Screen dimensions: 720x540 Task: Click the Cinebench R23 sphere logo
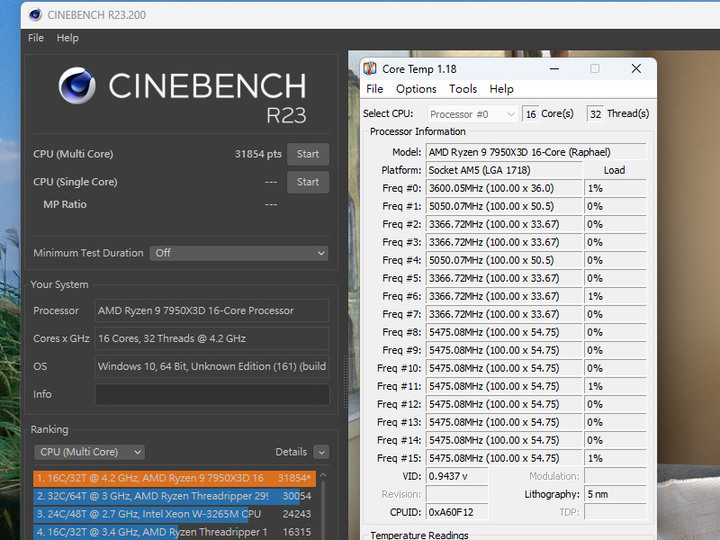pos(77,85)
